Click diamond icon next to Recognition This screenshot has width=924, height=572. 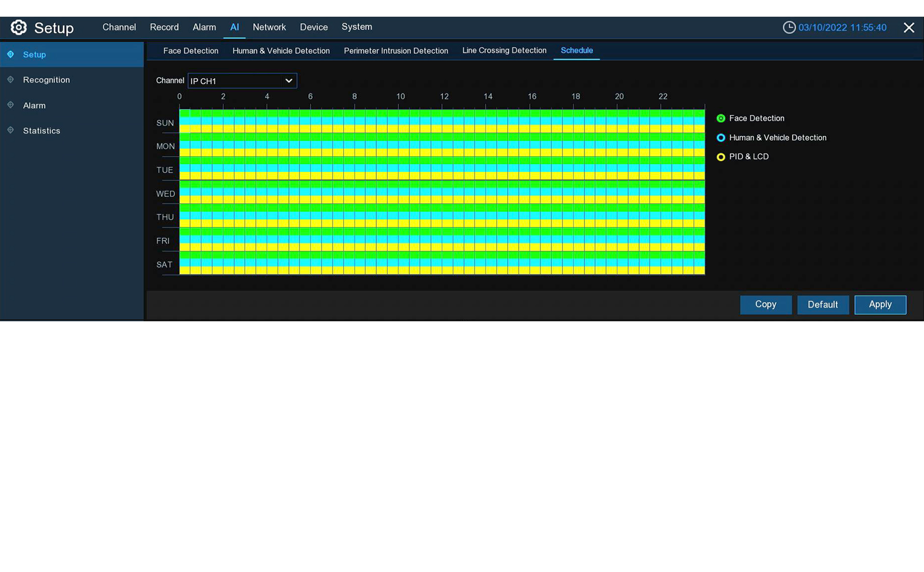(x=10, y=80)
